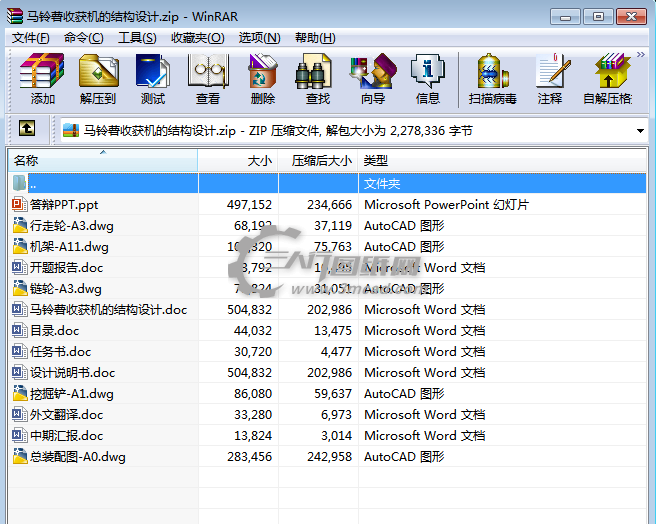This screenshot has width=656, height=524.
Task: Close the WinRAR window
Action: (x=631, y=17)
